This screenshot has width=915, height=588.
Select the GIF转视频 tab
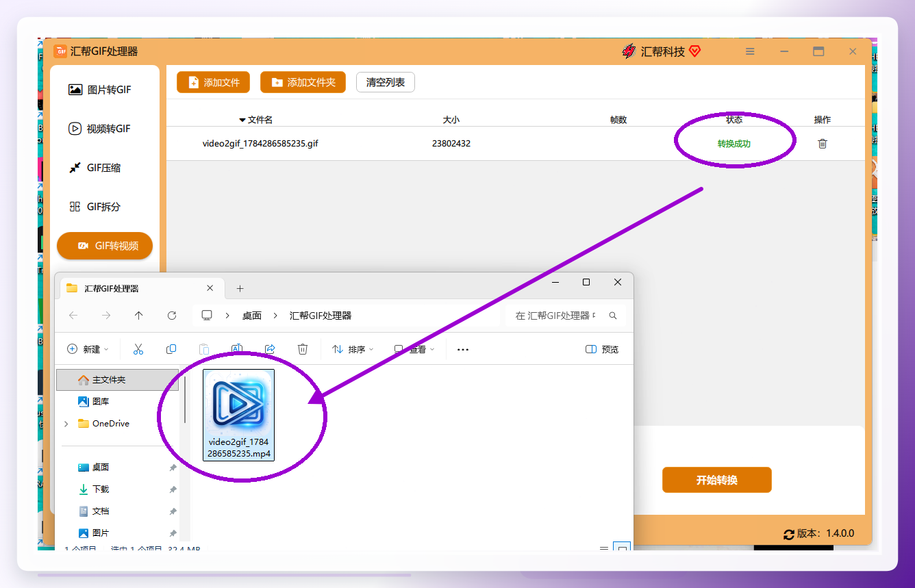point(105,246)
